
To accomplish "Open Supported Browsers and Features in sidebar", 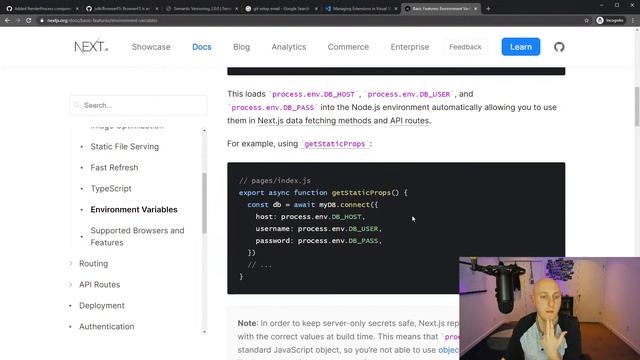I will (x=137, y=236).
